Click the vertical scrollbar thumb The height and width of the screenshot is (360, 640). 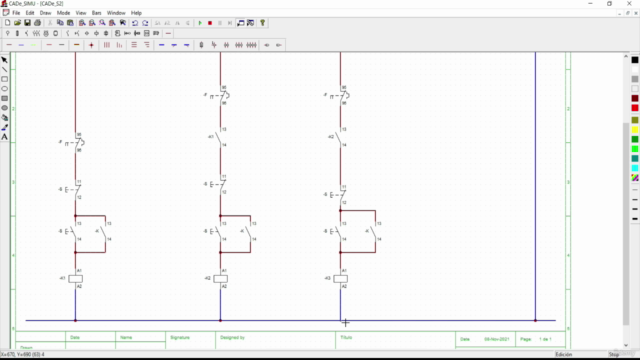pos(626,224)
